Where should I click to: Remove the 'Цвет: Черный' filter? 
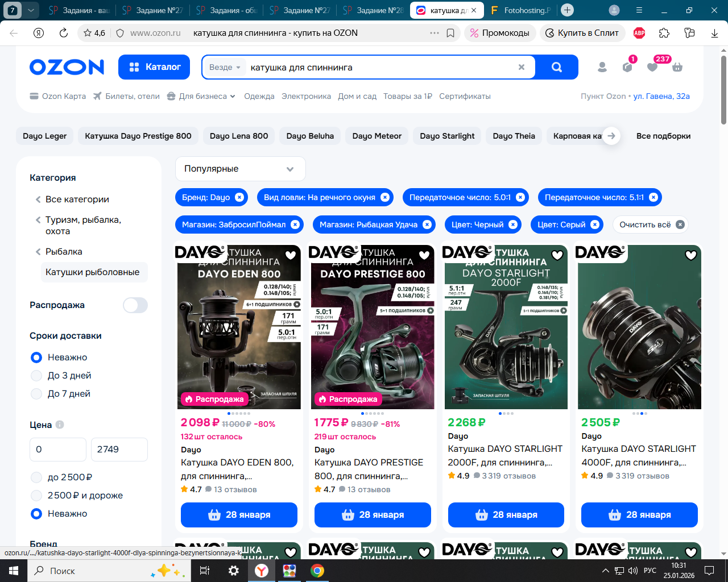pos(513,225)
